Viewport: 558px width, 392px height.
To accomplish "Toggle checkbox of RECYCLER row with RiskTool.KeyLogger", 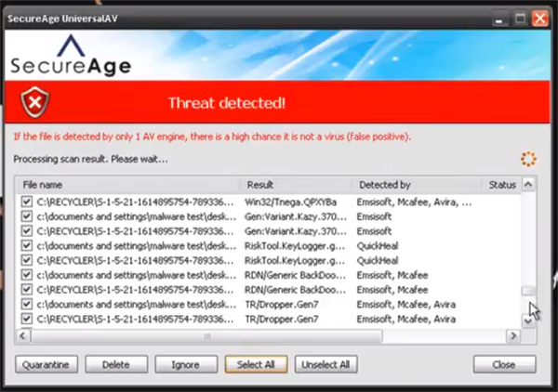I will (27, 260).
